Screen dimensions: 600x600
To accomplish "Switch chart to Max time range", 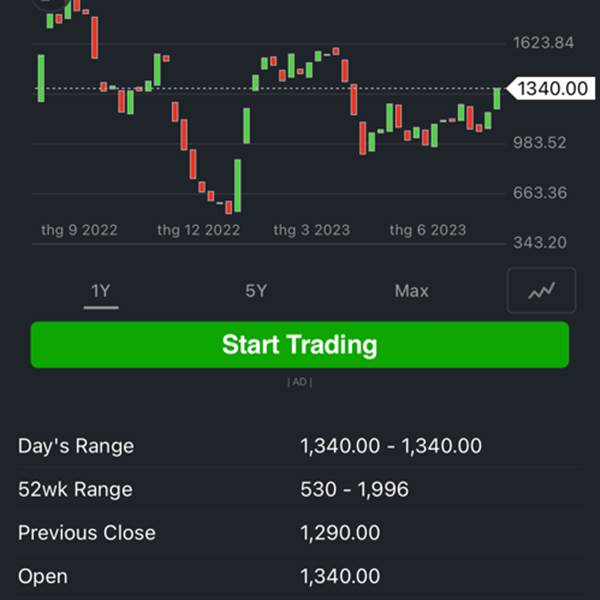I will 411,291.
